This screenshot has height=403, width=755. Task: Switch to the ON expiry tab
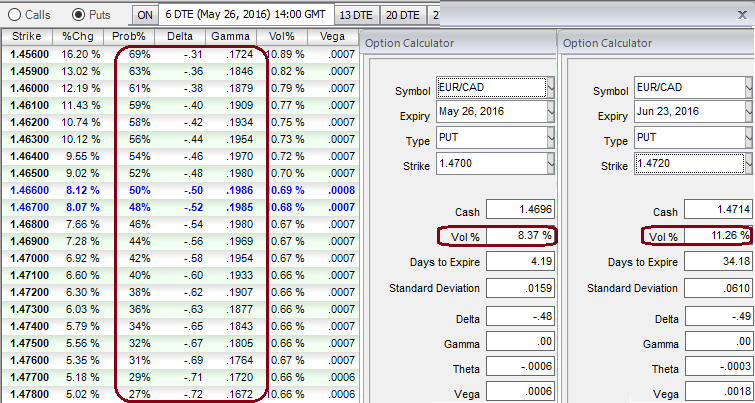click(x=145, y=15)
